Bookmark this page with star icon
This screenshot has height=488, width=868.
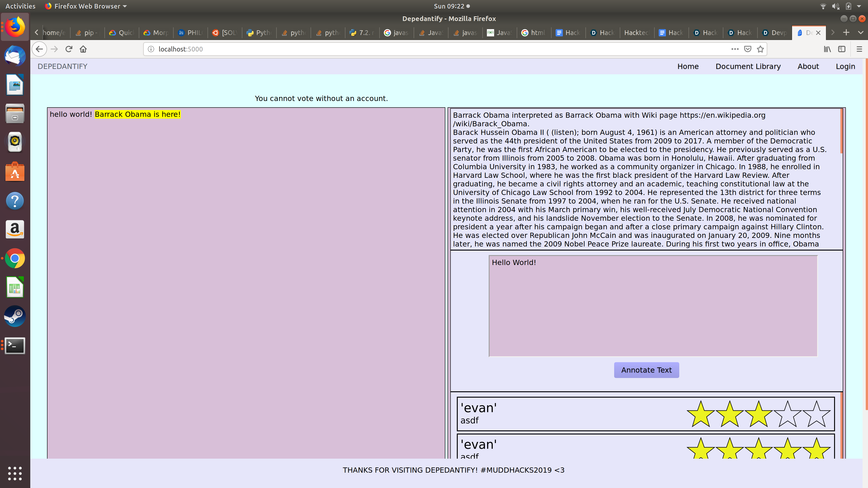(760, 49)
